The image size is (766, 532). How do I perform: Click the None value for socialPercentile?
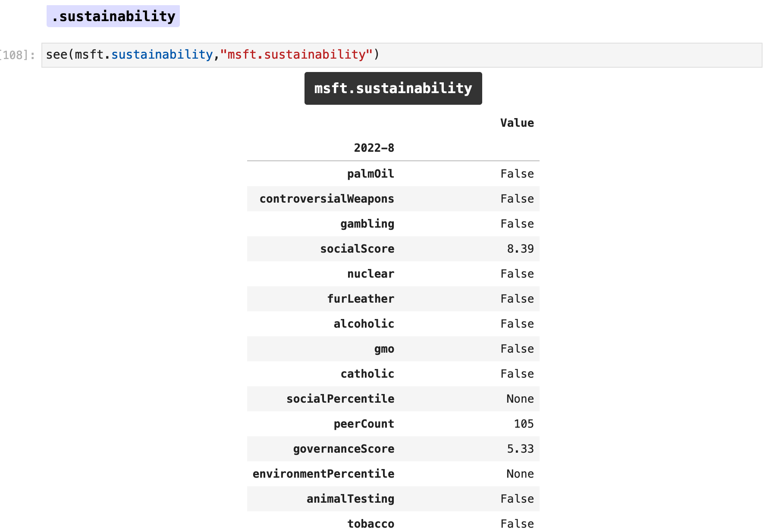[520, 399]
